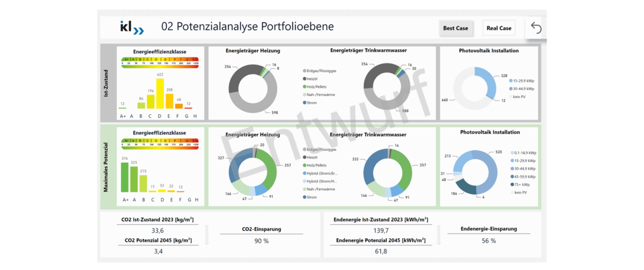Switch to the Real Case view

click(499, 28)
